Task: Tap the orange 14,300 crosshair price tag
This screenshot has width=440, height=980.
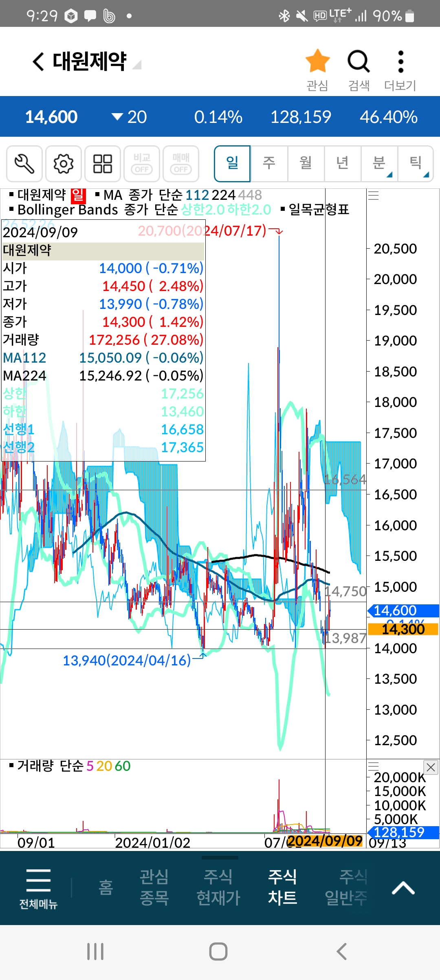Action: click(x=403, y=629)
